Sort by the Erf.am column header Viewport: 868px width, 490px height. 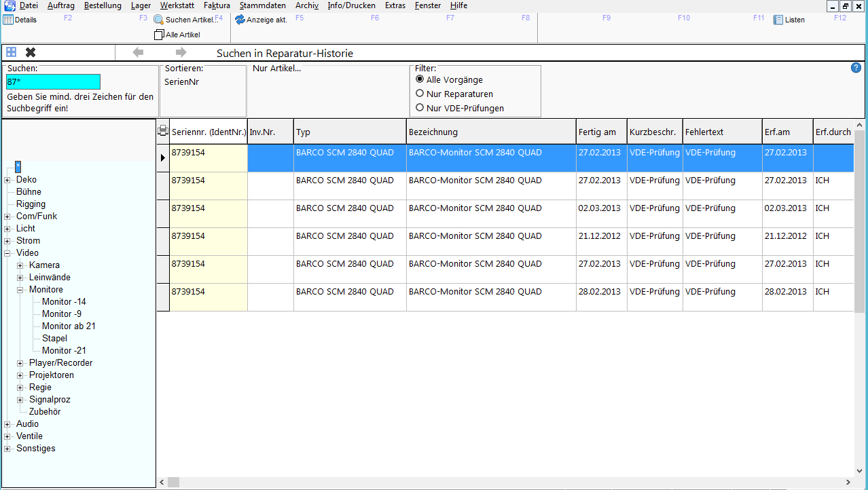point(788,132)
